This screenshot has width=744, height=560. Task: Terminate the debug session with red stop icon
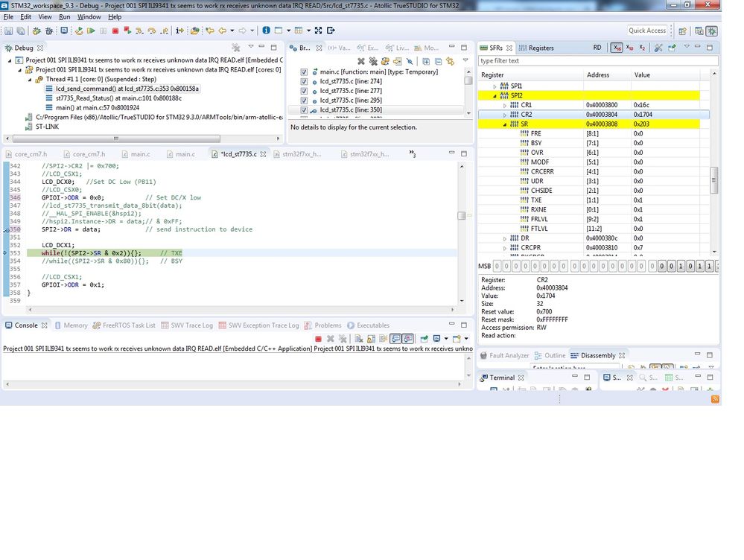click(115, 31)
